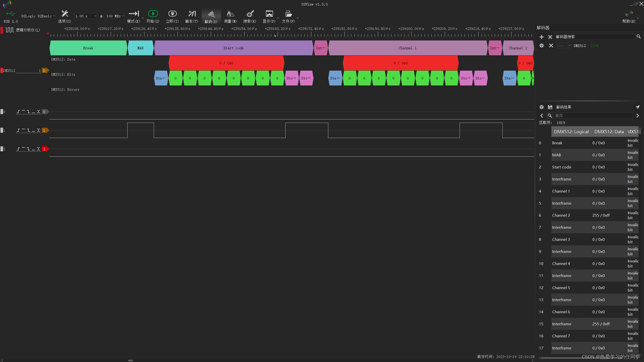Open the Trigger settings icon
The image size is (644, 362).
point(192,14)
